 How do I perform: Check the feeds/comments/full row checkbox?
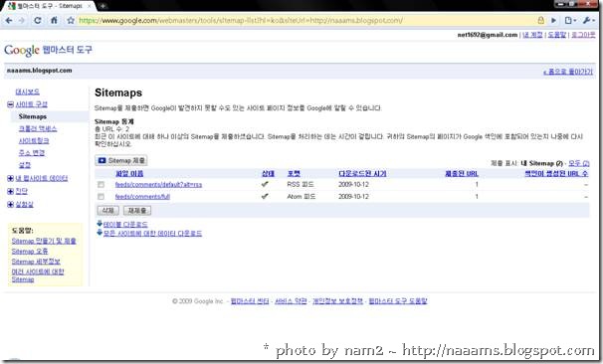pyautogui.click(x=100, y=197)
